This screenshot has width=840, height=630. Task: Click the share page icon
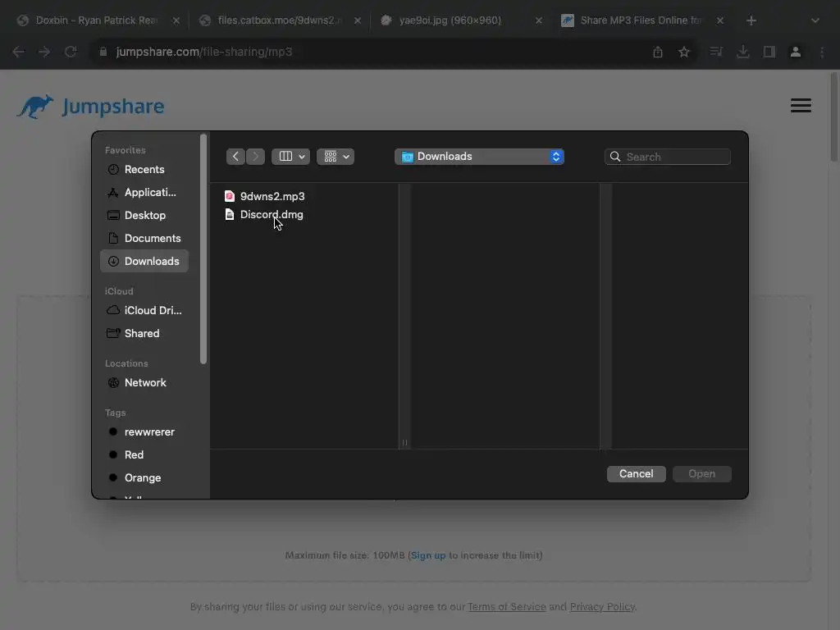pos(658,52)
